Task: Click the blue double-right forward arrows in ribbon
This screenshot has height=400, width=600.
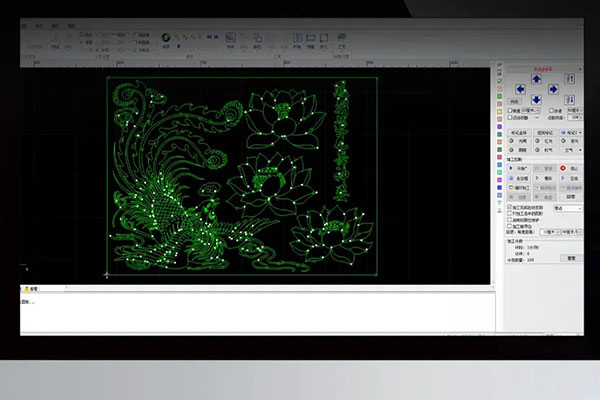Action: (216, 37)
